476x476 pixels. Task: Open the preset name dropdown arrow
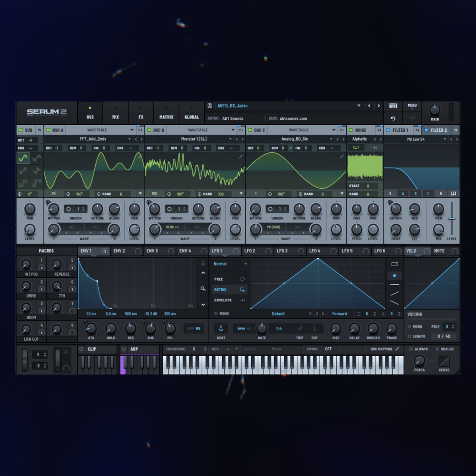[359, 106]
